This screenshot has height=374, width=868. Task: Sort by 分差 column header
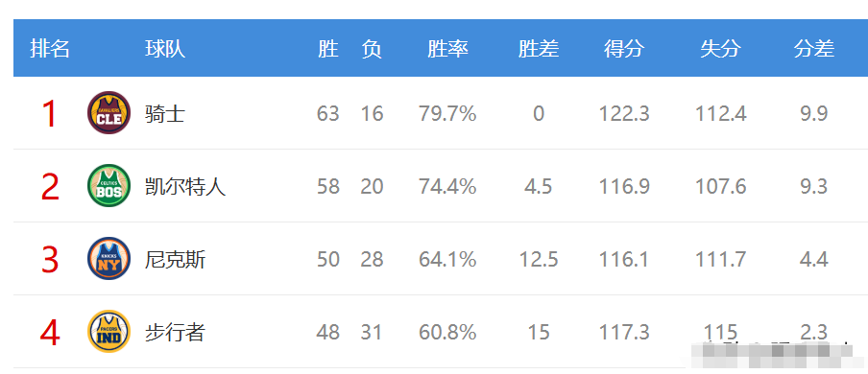click(x=814, y=49)
